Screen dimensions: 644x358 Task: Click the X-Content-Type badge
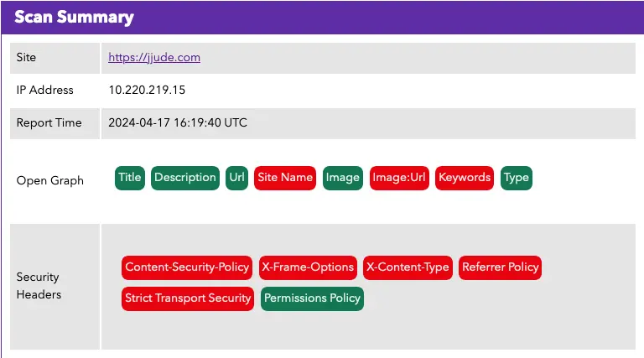click(408, 267)
